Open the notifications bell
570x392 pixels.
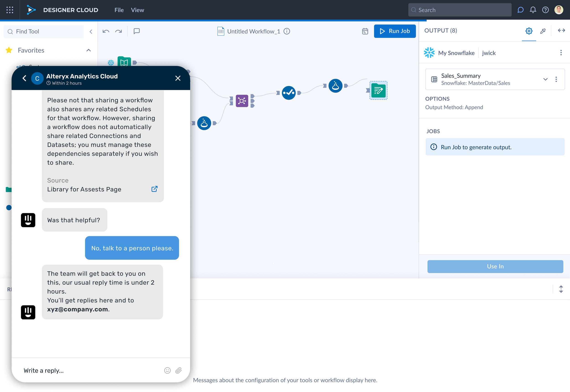533,10
